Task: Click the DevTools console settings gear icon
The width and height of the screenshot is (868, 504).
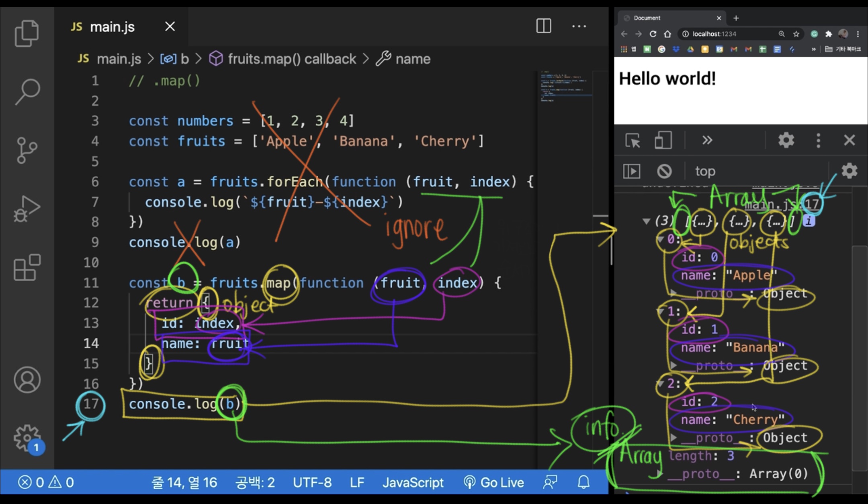Action: [849, 171]
